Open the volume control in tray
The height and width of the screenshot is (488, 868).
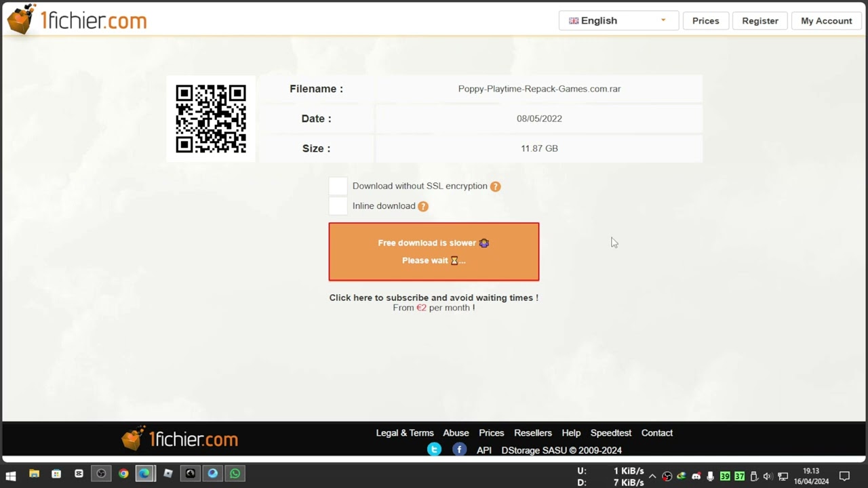tap(768, 476)
